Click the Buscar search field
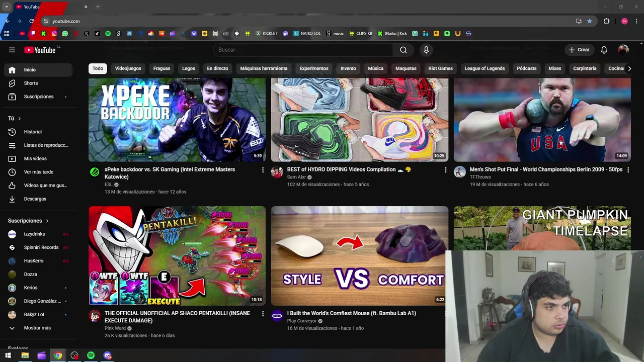Screen dimensions: 644x362 click(x=303, y=50)
